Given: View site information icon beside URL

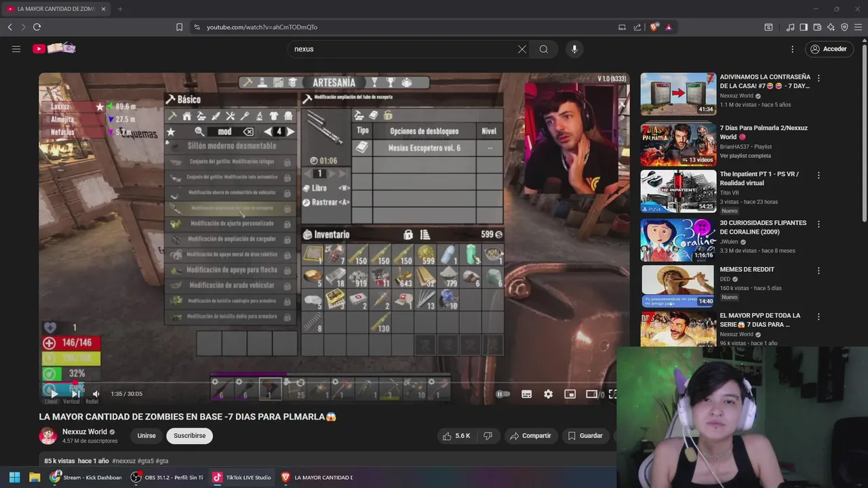Looking at the screenshot, I should (x=197, y=27).
